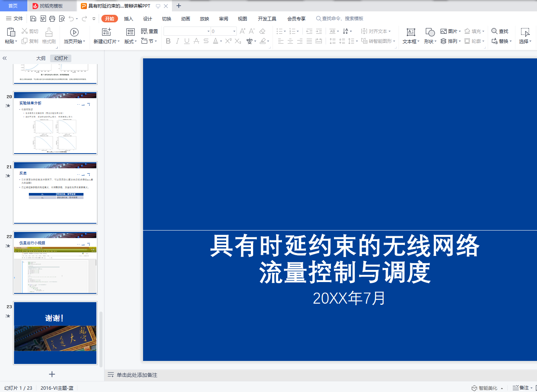Click the Redo arrow icon
This screenshot has width=537, height=392.
pos(84,19)
